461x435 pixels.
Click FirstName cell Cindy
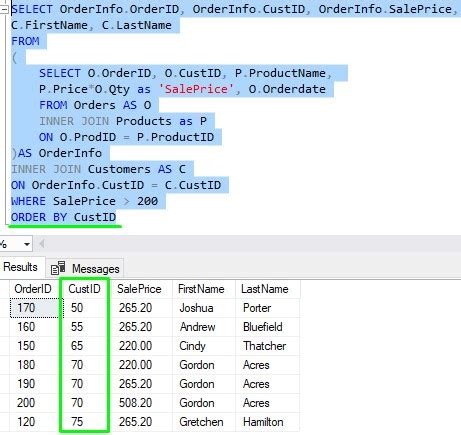tap(204, 346)
